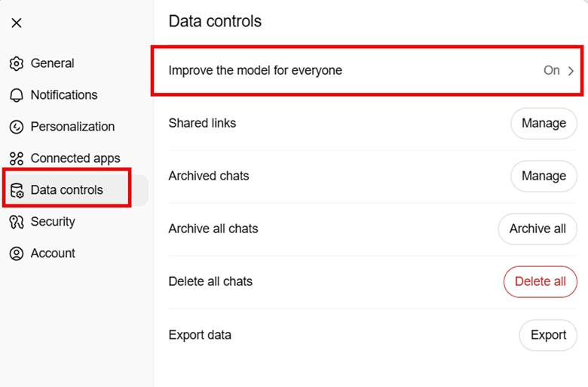Click the Personalization icon
This screenshot has height=387, width=588.
17,127
